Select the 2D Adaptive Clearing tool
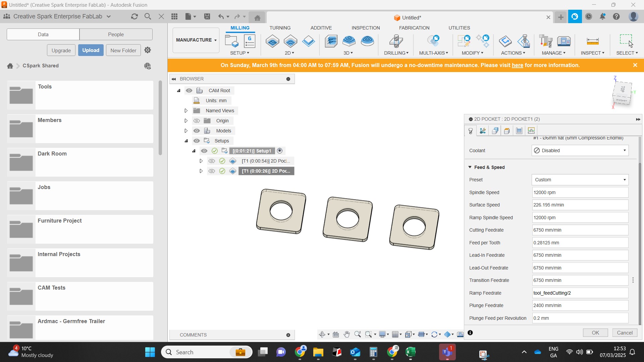This screenshot has width=644, height=362. point(272,41)
